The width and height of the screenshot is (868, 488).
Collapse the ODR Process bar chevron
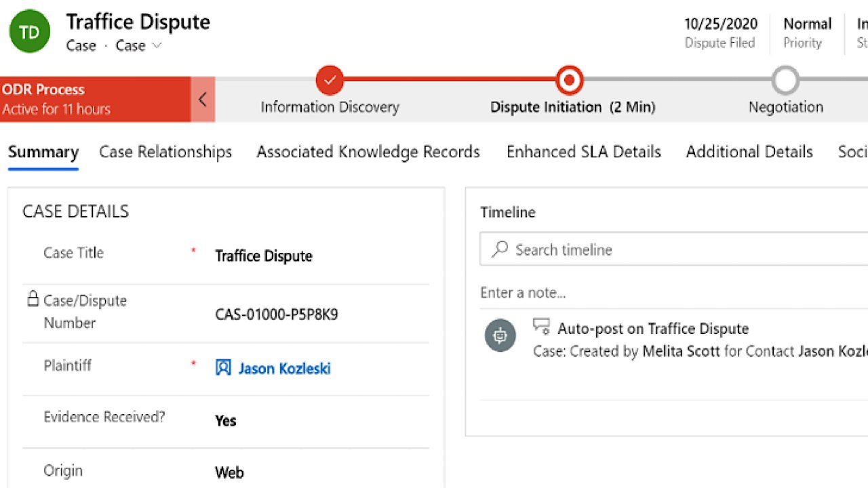203,100
